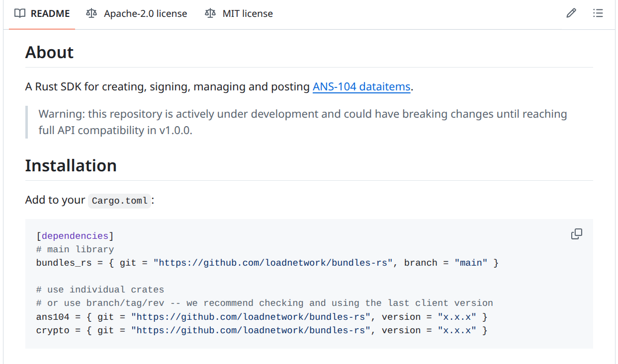Follow the ANS-104 dataitems link
618x364 pixels.
point(361,87)
